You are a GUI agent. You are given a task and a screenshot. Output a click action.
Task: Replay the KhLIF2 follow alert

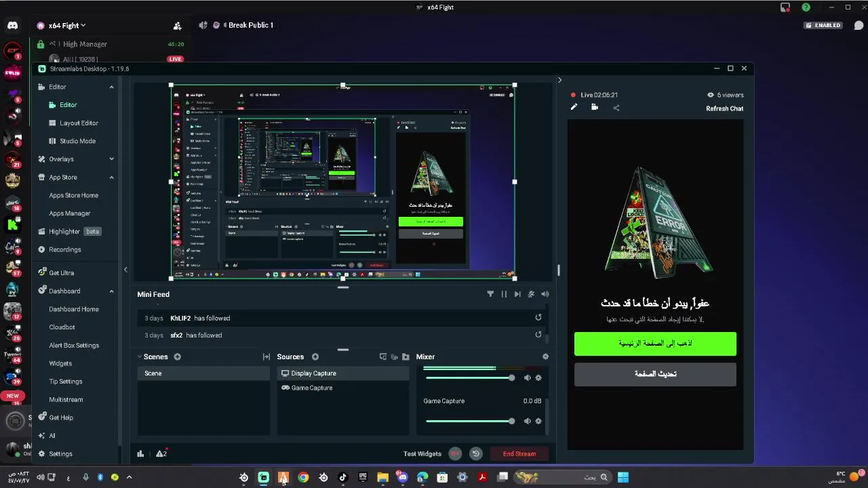[538, 317]
